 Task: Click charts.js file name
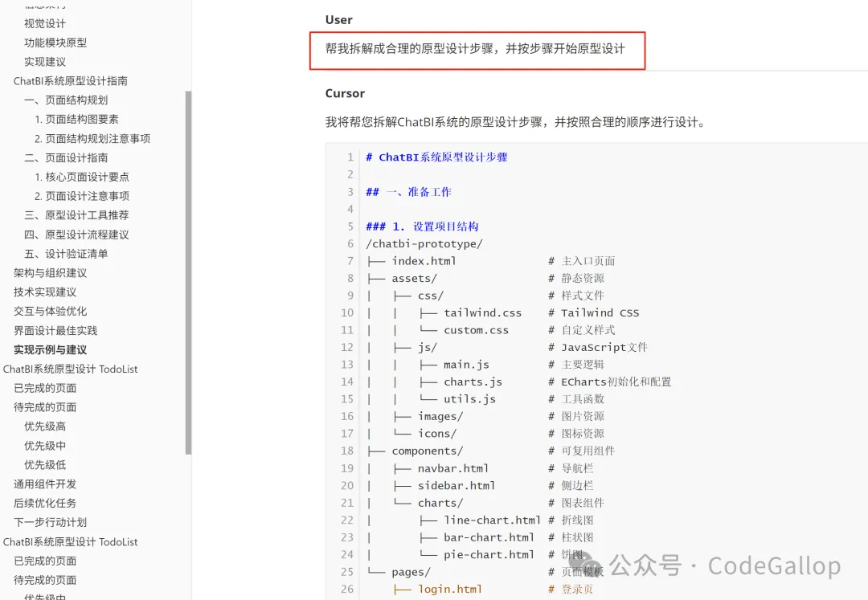click(x=473, y=382)
